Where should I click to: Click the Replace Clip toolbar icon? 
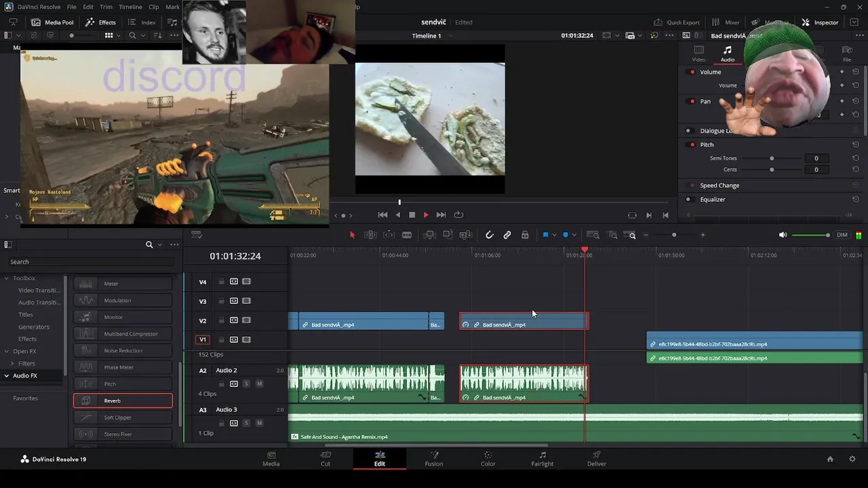pos(466,235)
